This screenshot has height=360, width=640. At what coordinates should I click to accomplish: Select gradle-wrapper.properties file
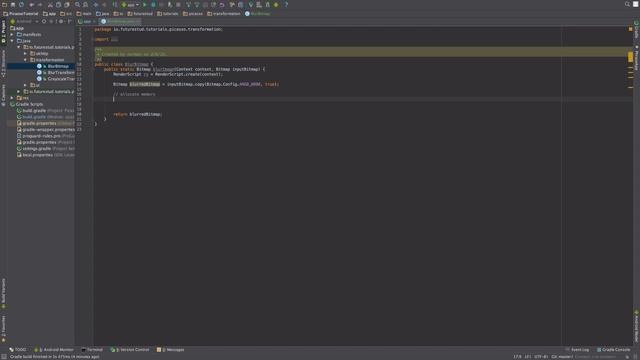point(45,129)
